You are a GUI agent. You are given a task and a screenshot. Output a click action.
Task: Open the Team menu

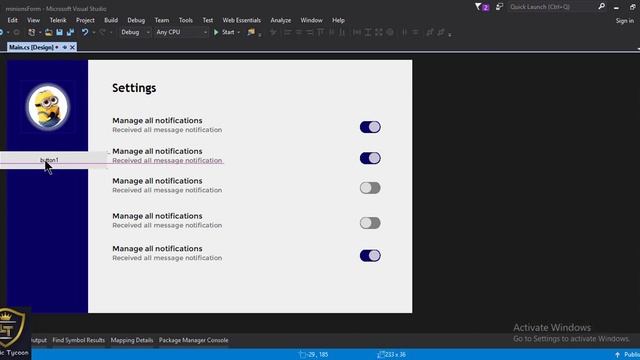162,20
